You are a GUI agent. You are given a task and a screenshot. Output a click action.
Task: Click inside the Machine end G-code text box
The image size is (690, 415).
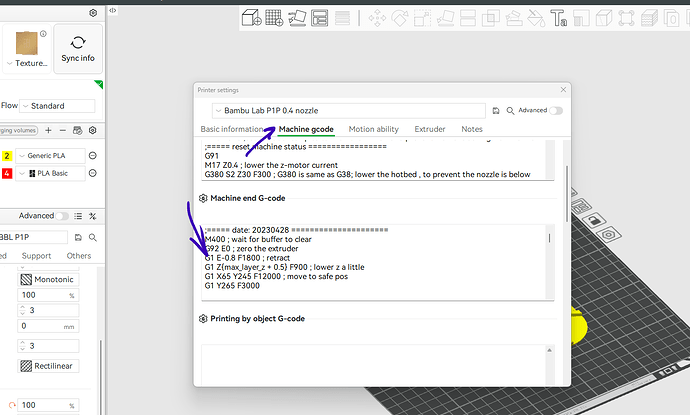[x=374, y=262]
